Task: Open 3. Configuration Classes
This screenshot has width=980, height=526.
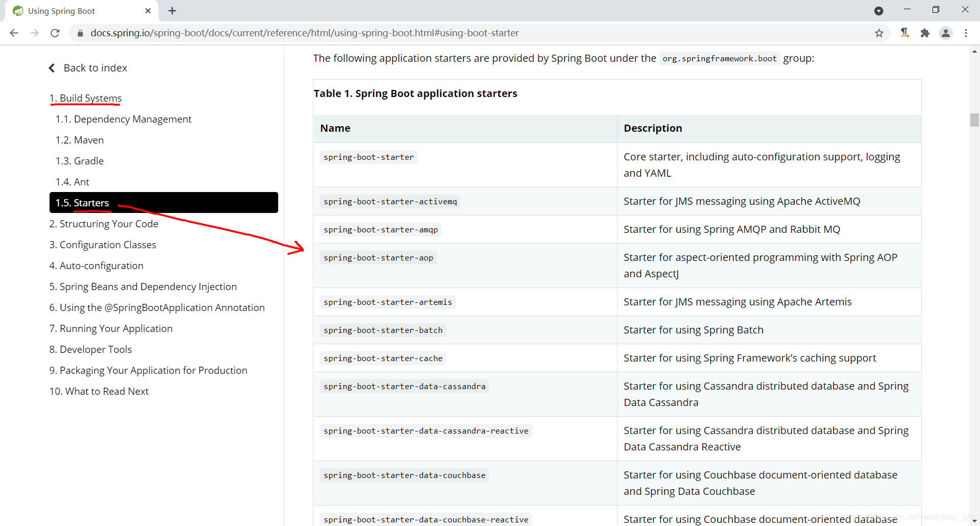Action: [x=103, y=245]
